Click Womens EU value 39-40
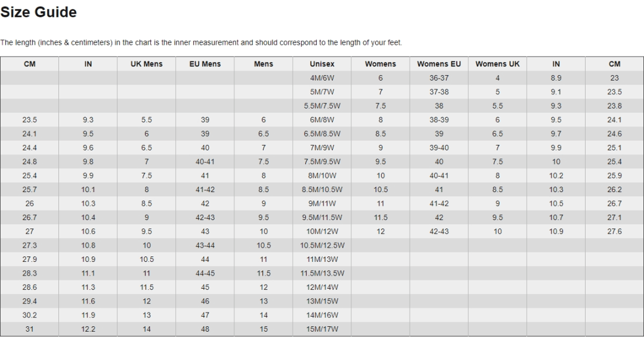This screenshot has height=337, width=644. 439,148
